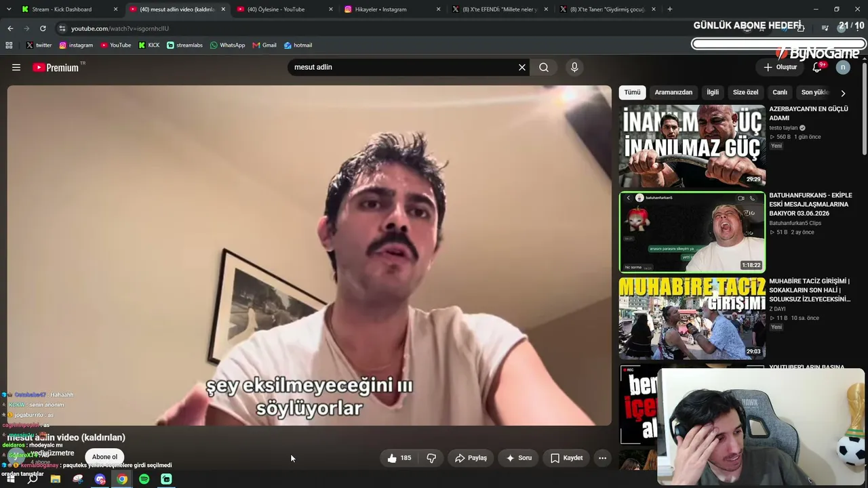The width and height of the screenshot is (868, 488).
Task: Open Discord from the taskbar
Action: (100, 479)
